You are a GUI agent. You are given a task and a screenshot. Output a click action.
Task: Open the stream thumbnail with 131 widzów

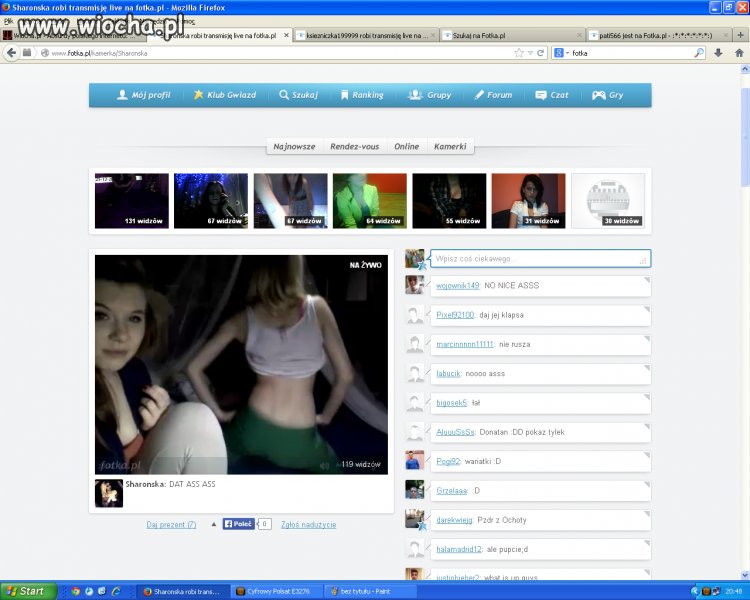(132, 200)
